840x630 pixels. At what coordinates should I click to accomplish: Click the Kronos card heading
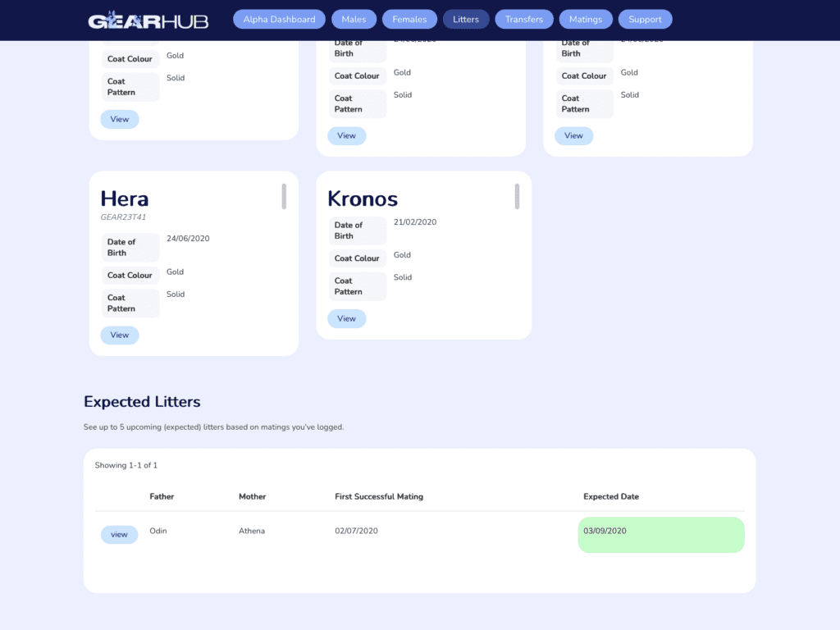coord(363,199)
